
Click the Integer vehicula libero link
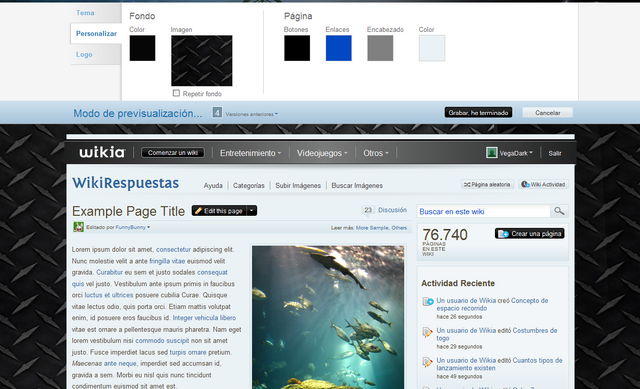click(x=204, y=318)
